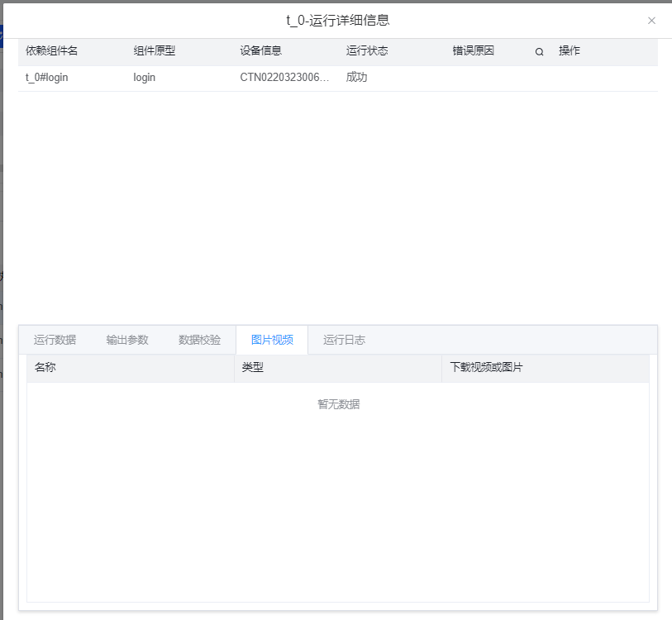The height and width of the screenshot is (620, 672).
Task: Click the 成功 status cell
Action: click(x=356, y=78)
